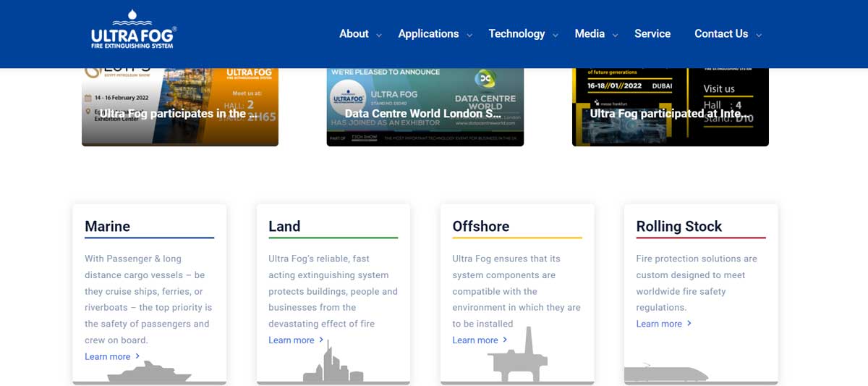868x386 pixels.
Task: Click the Marine card heading
Action: 107,226
